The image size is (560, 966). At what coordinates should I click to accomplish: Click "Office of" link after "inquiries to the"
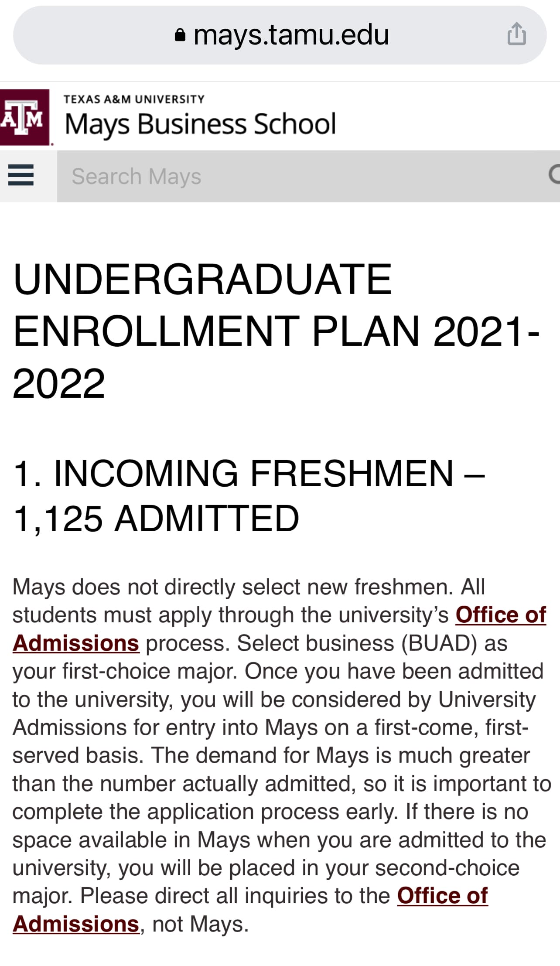pos(442,896)
